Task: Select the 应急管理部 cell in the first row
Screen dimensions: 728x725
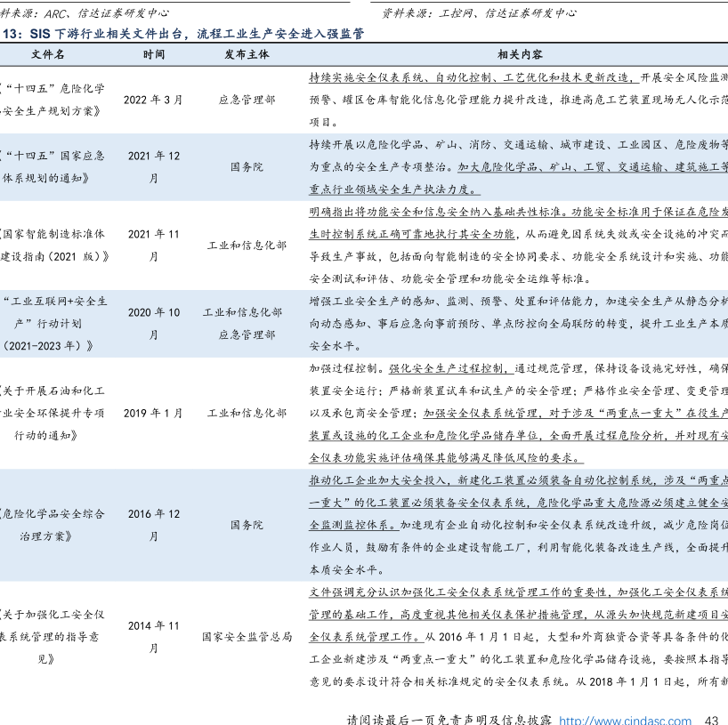Action: coord(247,100)
